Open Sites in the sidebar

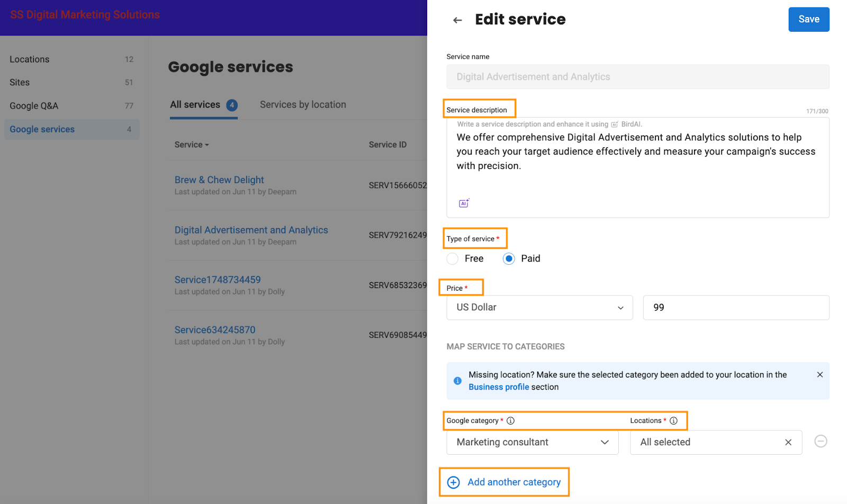(x=72, y=83)
